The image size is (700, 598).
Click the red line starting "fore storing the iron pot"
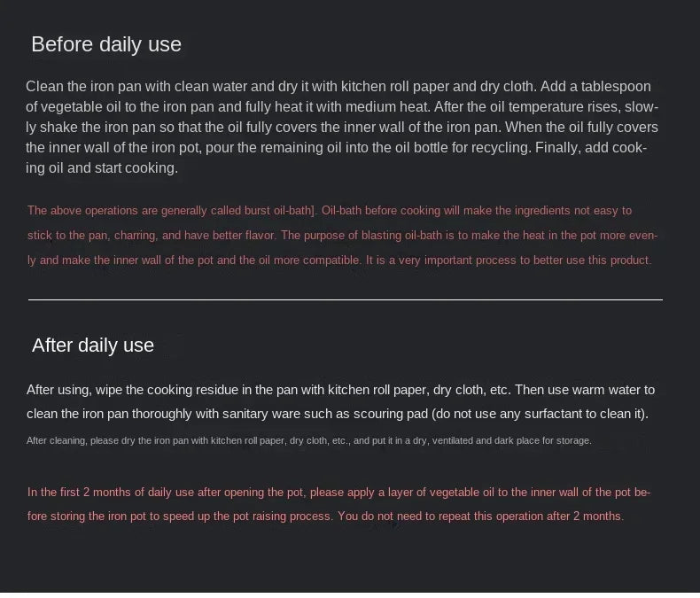click(x=325, y=516)
